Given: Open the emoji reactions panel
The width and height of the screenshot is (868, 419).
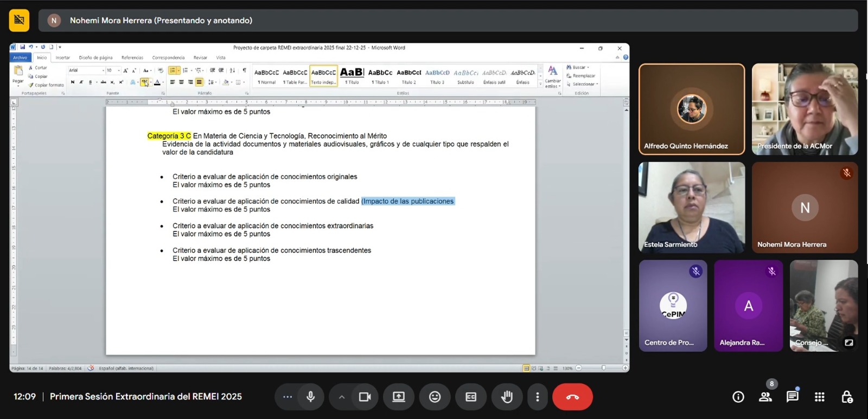Looking at the screenshot, I should point(435,397).
